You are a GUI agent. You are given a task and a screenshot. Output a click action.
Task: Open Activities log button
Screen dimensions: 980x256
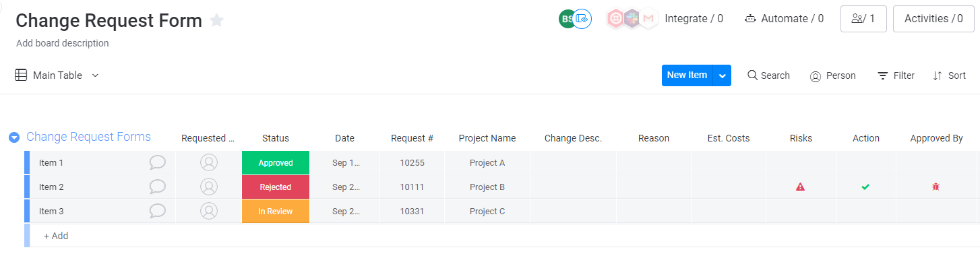933,19
